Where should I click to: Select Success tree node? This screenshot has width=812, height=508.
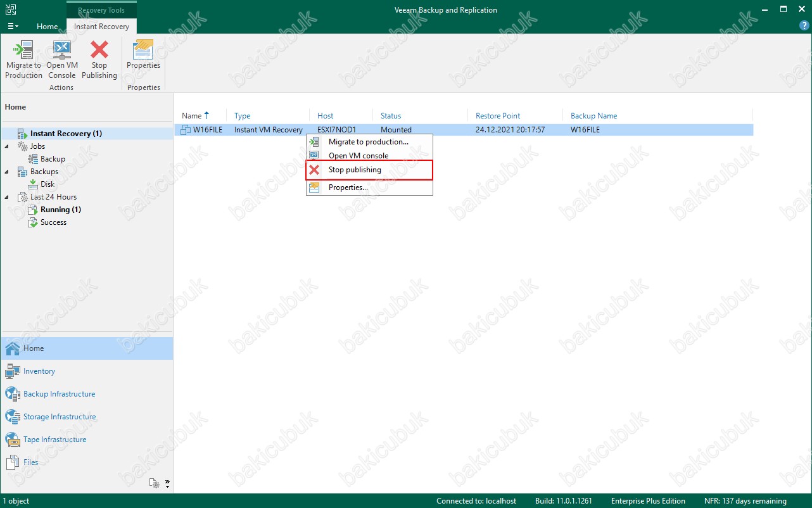click(x=53, y=222)
